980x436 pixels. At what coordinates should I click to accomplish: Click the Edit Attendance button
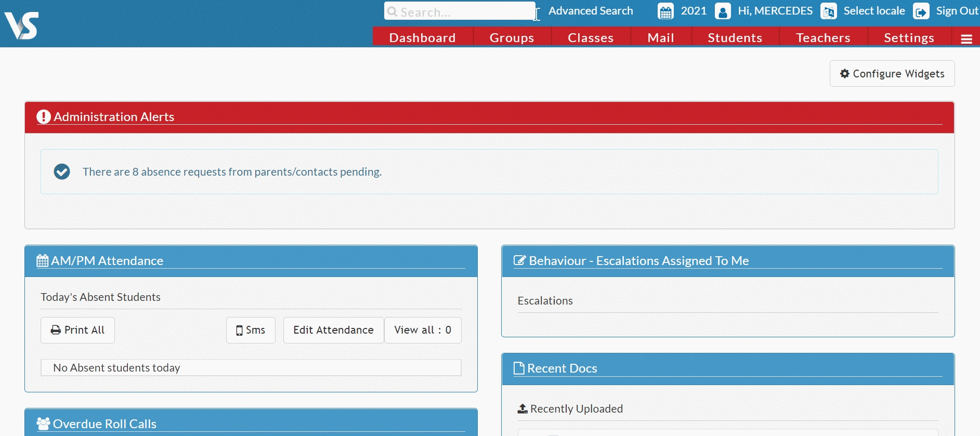pos(333,330)
